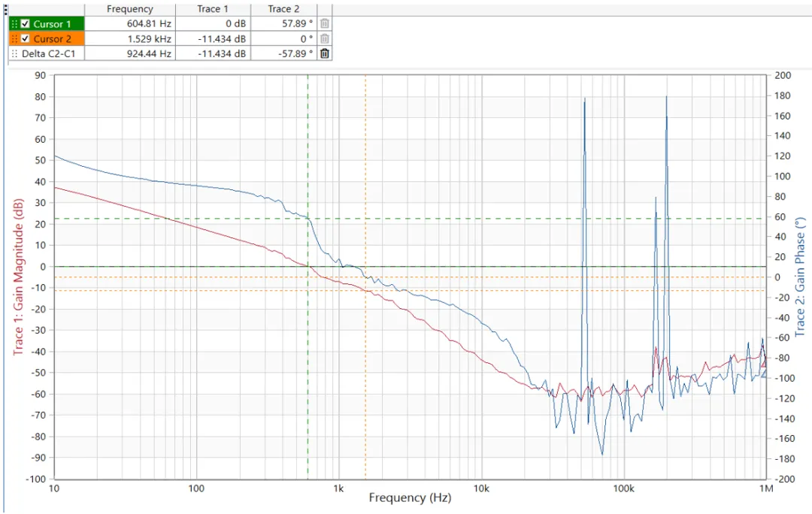Click the Cursor 2 row drag handle
Screen dimensions: 812x514
pyautogui.click(x=14, y=39)
